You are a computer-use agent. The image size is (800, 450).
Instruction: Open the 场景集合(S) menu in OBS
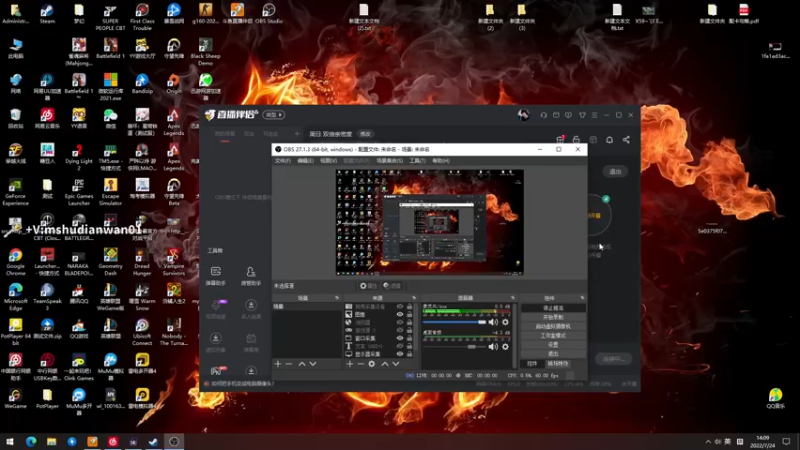pos(390,161)
